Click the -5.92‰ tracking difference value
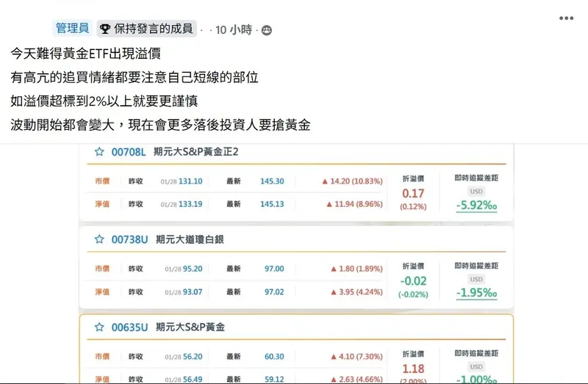 (x=476, y=206)
